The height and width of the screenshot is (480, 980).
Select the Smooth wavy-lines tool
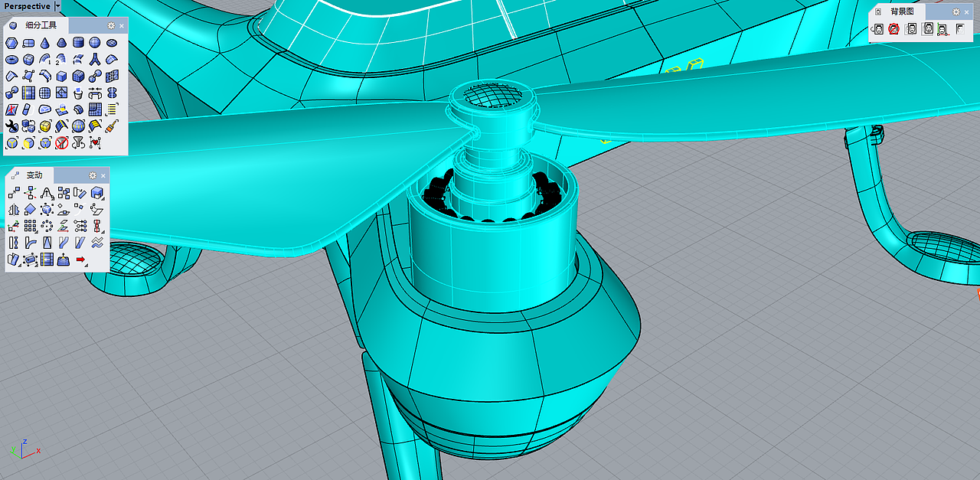(97, 242)
